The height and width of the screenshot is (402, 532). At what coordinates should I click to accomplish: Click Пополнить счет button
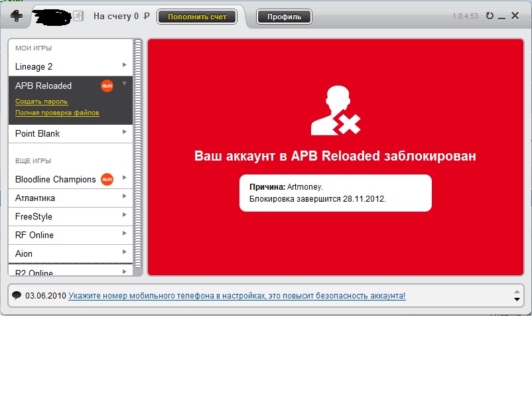click(197, 17)
